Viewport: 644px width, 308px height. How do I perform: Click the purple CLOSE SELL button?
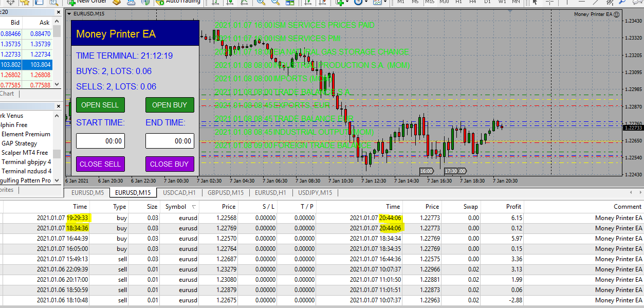[100, 164]
